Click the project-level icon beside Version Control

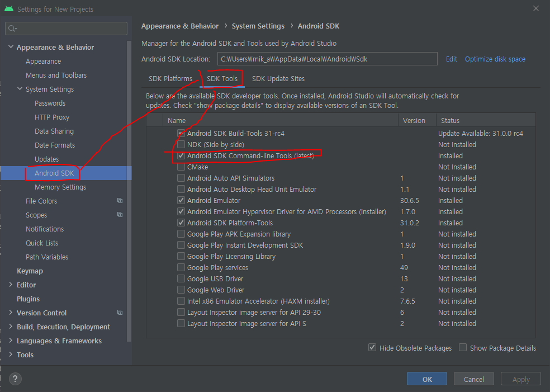click(x=120, y=313)
